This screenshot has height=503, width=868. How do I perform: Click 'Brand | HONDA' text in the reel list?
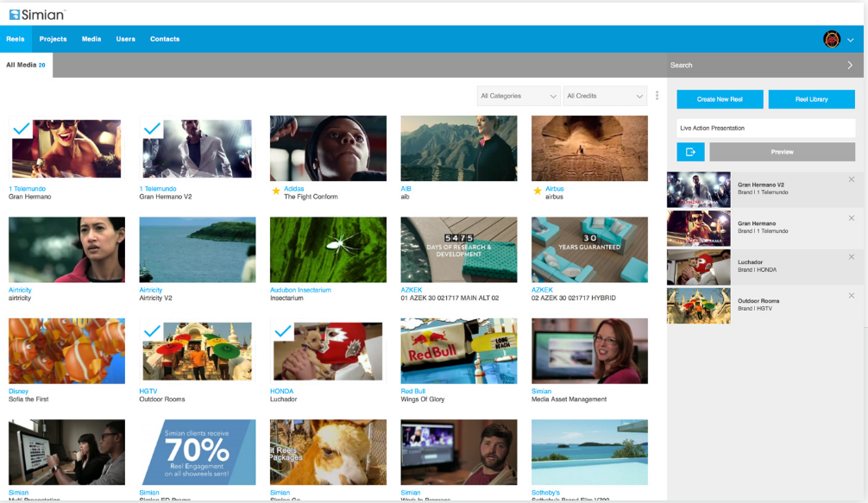pos(757,270)
